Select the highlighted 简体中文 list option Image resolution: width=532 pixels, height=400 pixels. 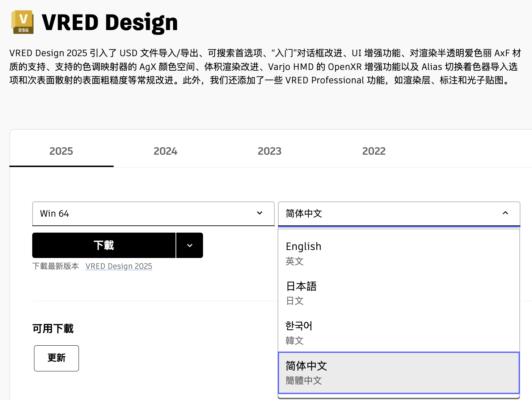coord(398,372)
